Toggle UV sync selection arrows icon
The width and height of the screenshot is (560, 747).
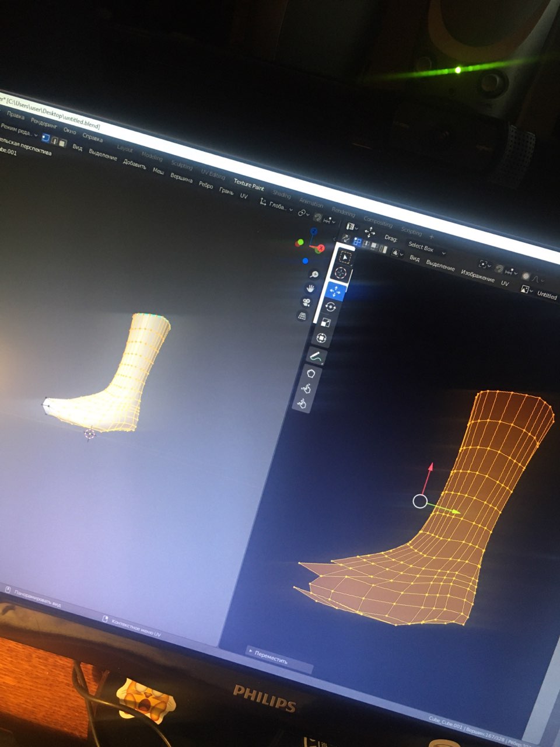coord(345,239)
